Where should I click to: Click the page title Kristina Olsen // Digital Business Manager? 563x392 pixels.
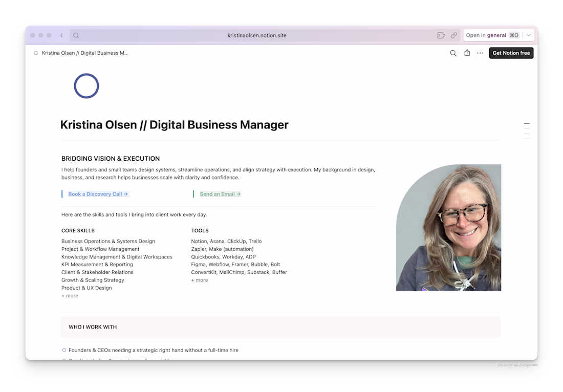[x=174, y=124]
